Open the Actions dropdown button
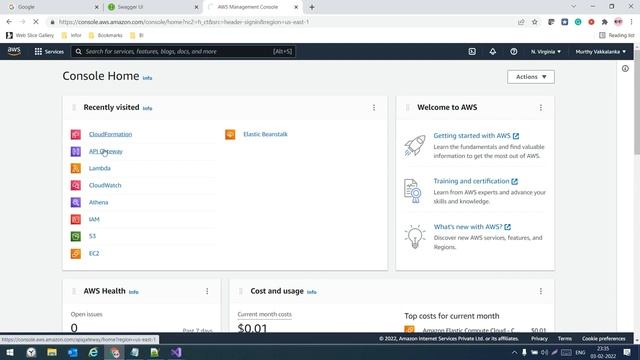This screenshot has width=640, height=360. tap(531, 77)
